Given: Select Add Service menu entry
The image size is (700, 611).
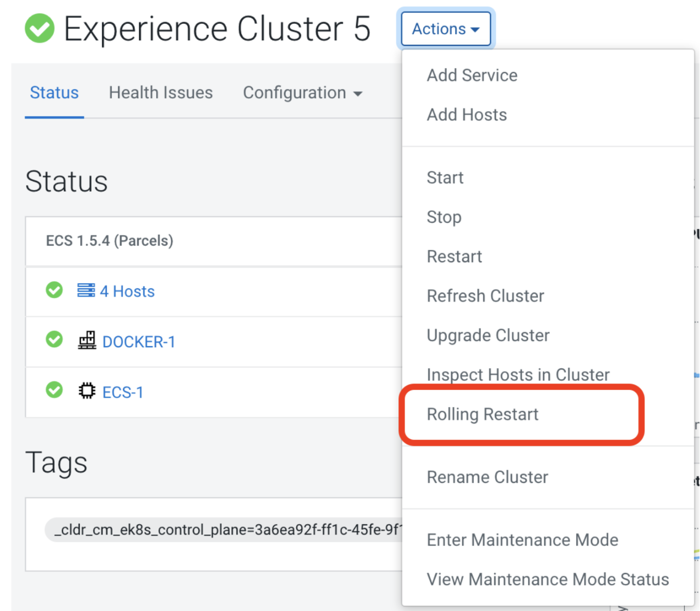Looking at the screenshot, I should coord(472,75).
